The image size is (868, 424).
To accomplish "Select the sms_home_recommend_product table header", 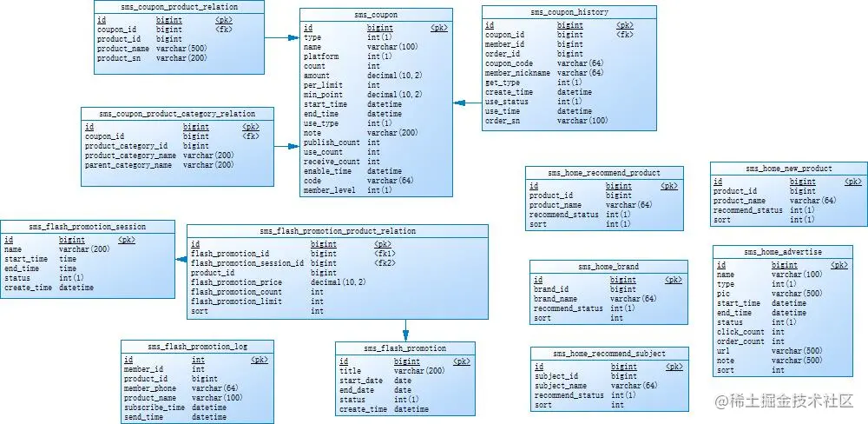I will (604, 172).
